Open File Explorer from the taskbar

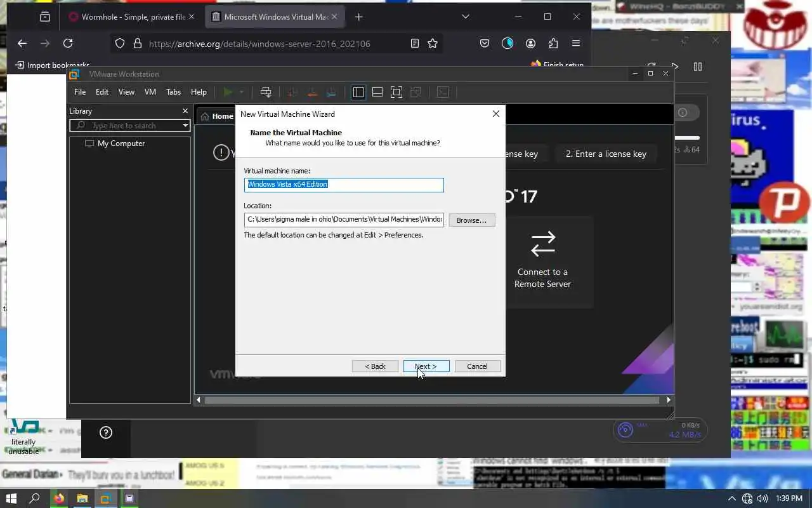82,498
